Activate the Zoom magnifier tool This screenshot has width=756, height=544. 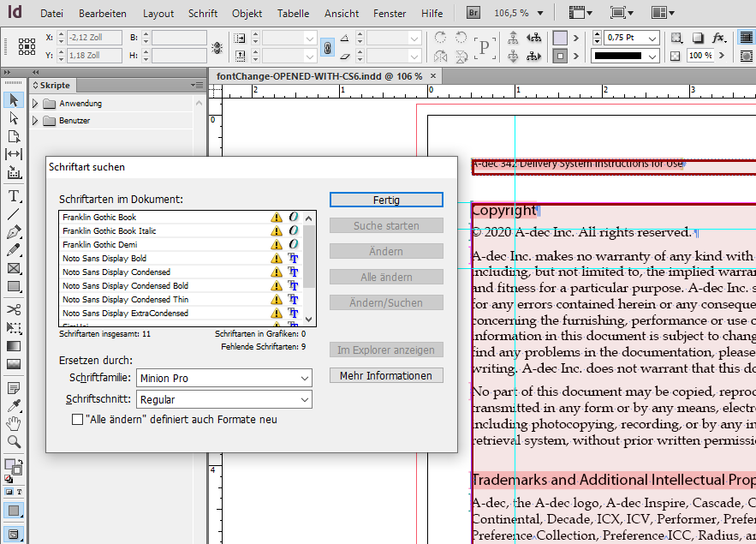point(14,442)
